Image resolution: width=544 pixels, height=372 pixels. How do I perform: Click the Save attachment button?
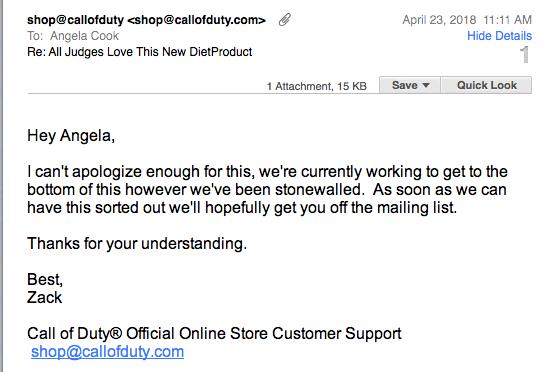point(405,85)
